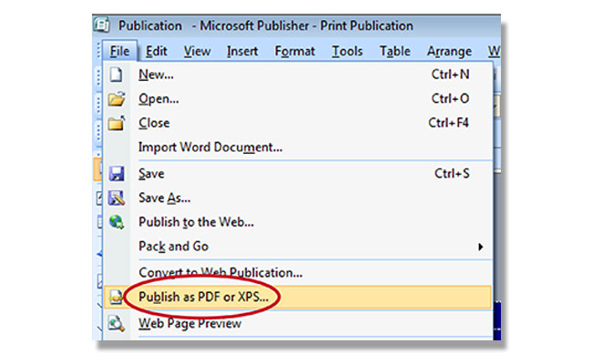Open the Tools menu
The width and height of the screenshot is (592, 364).
tap(347, 51)
